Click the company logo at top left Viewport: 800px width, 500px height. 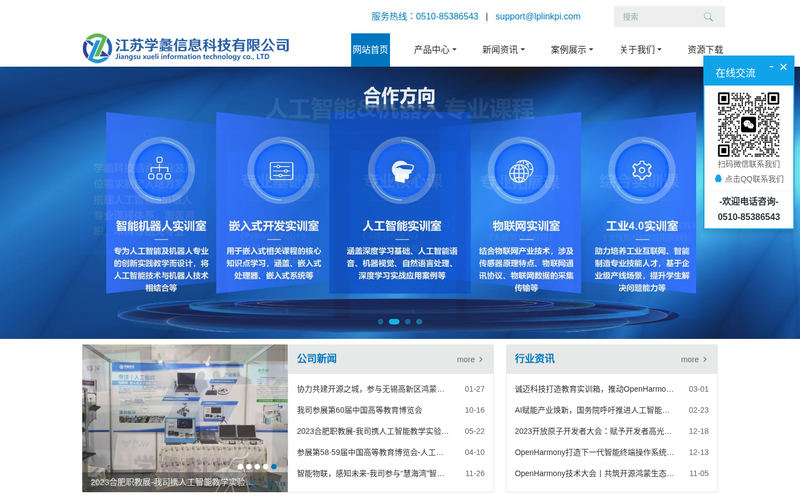pyautogui.click(x=186, y=48)
